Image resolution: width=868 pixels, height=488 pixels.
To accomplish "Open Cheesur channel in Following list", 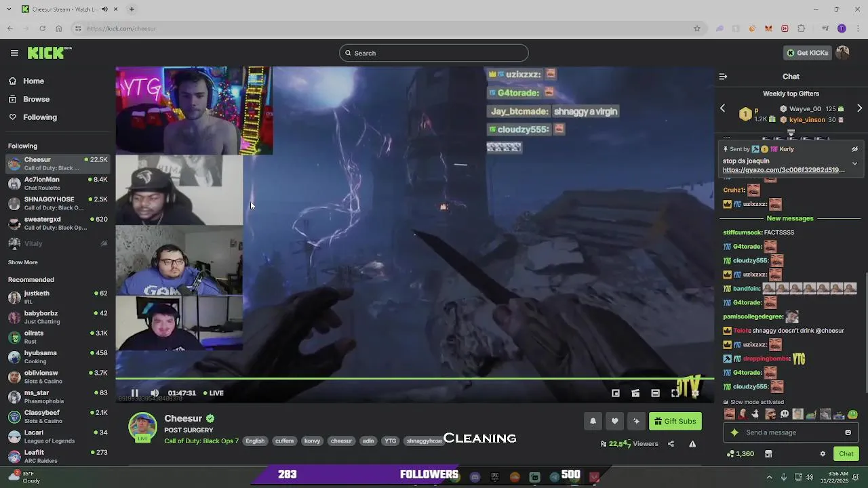I will [x=58, y=163].
